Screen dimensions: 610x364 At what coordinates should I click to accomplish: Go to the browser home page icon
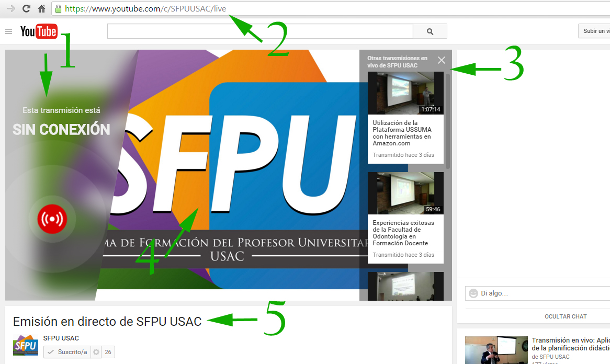pos(42,8)
